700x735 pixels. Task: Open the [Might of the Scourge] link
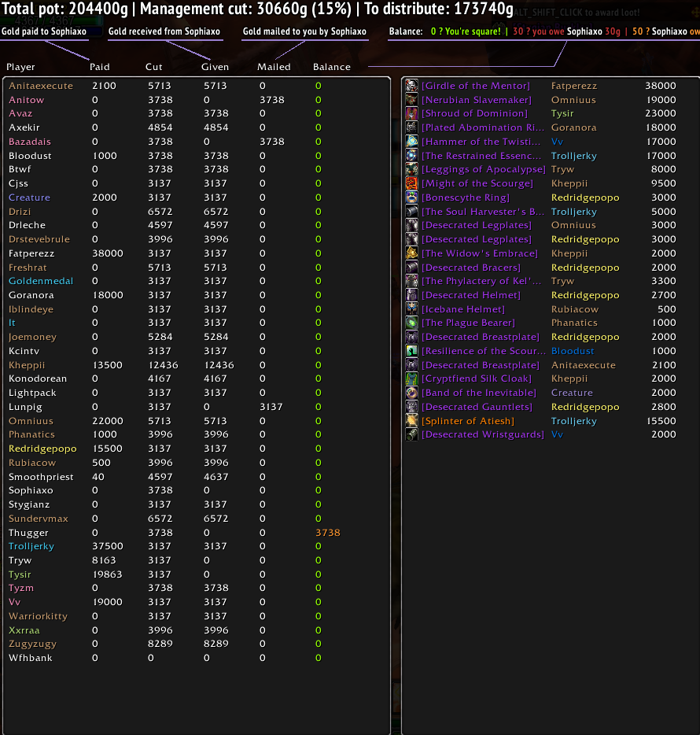tap(477, 184)
